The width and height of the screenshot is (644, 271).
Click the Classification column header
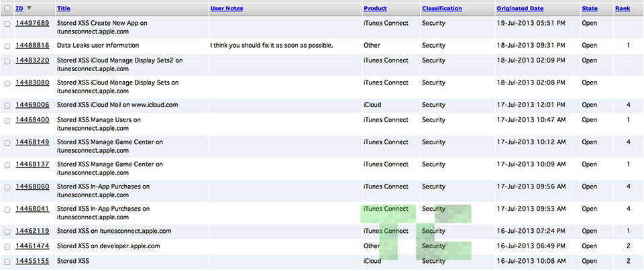pos(441,9)
